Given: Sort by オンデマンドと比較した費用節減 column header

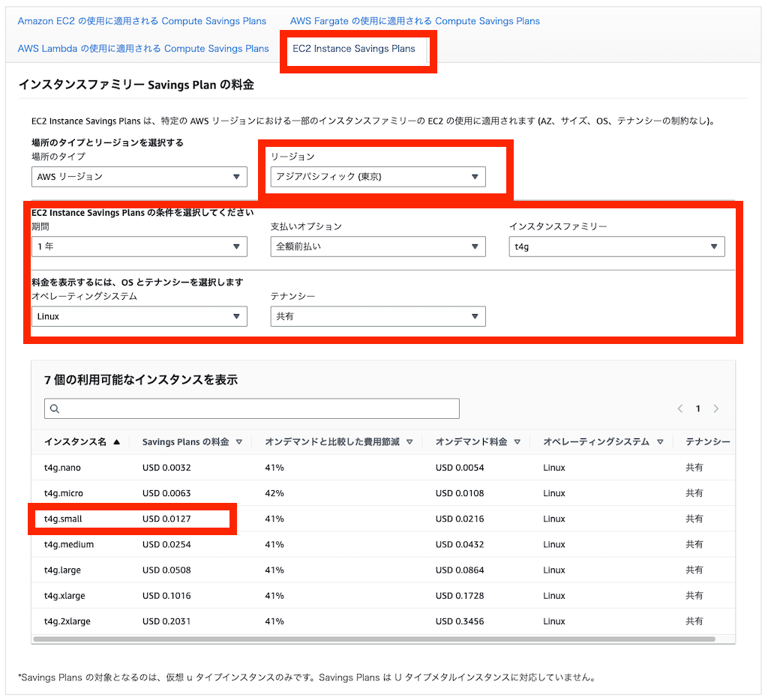Looking at the screenshot, I should pos(332,442).
